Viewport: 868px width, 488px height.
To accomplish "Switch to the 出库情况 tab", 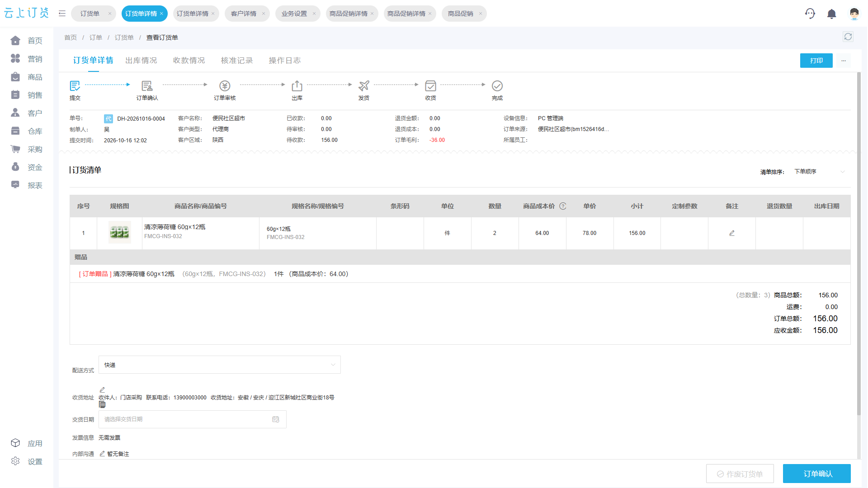I will click(x=141, y=61).
